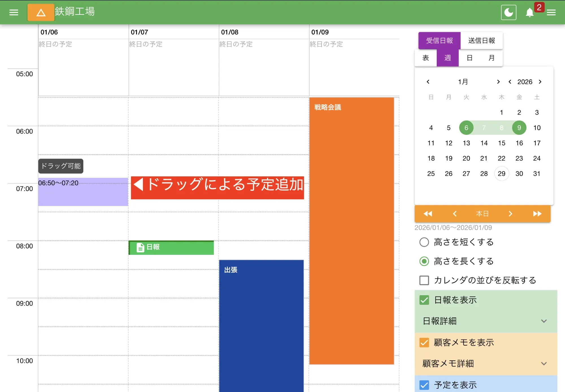Switch to 送信日報 tab
Viewport: 565px width, 392px height.
pyautogui.click(x=481, y=41)
